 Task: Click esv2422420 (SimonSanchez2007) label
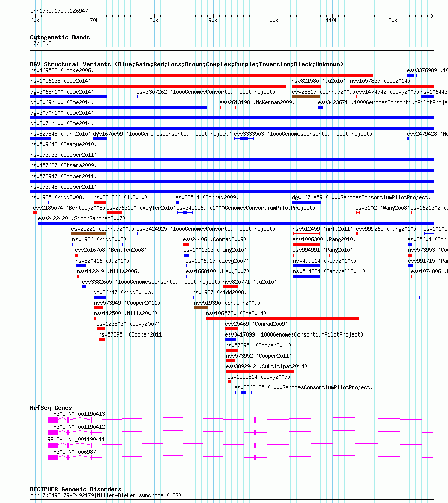coord(82,219)
